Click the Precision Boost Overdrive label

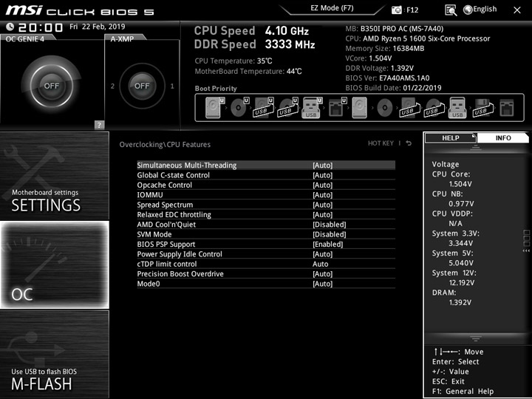pyautogui.click(x=180, y=274)
